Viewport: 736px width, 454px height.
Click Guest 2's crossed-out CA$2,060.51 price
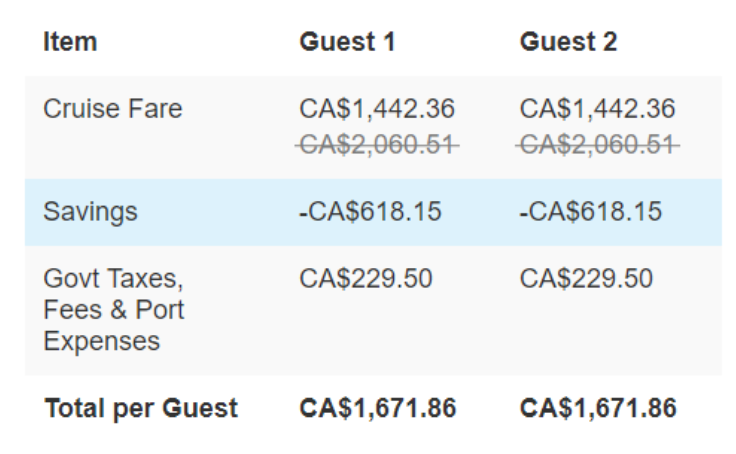tap(597, 144)
